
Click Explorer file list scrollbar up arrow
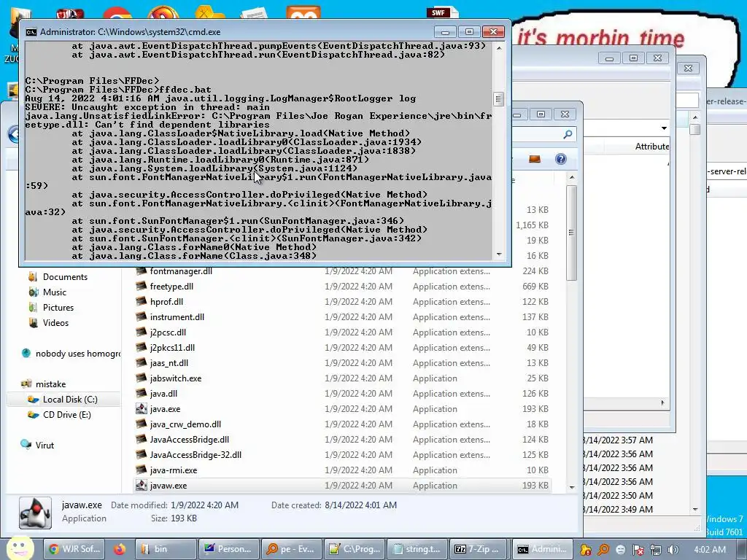click(x=572, y=177)
